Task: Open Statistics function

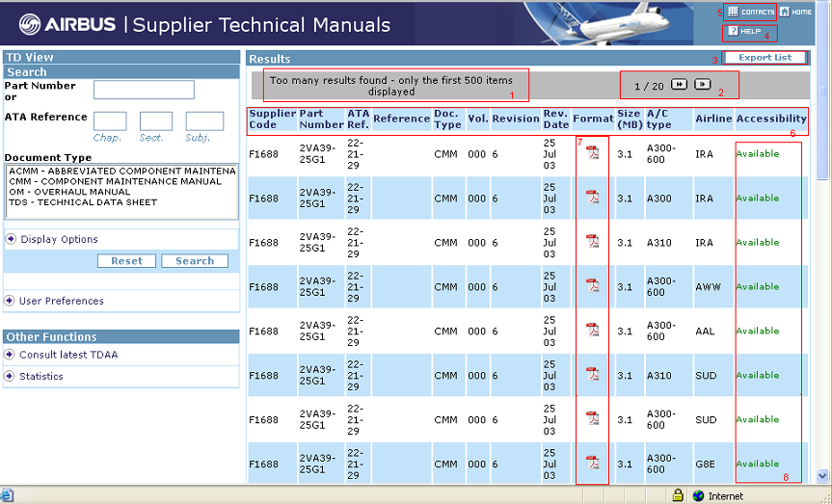Action: pos(40,376)
